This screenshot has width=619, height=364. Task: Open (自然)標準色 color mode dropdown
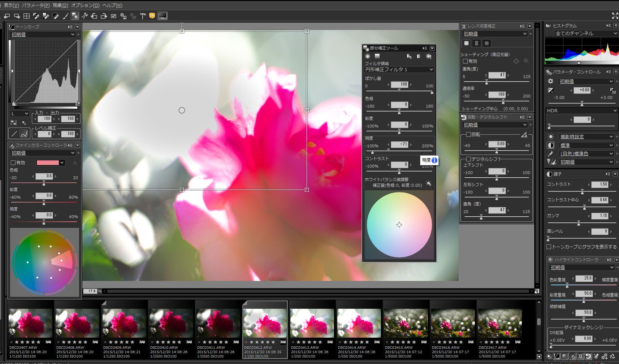click(x=586, y=153)
